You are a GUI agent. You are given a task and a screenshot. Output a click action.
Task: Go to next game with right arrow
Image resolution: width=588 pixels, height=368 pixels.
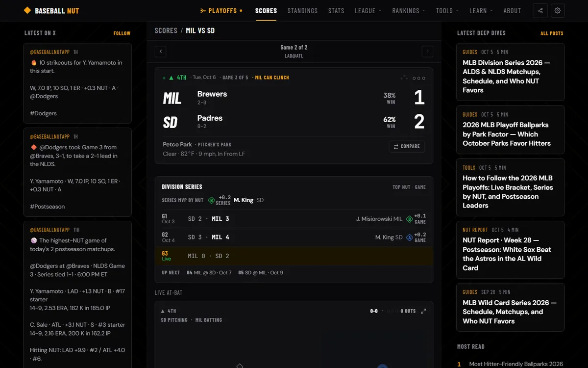pos(427,52)
